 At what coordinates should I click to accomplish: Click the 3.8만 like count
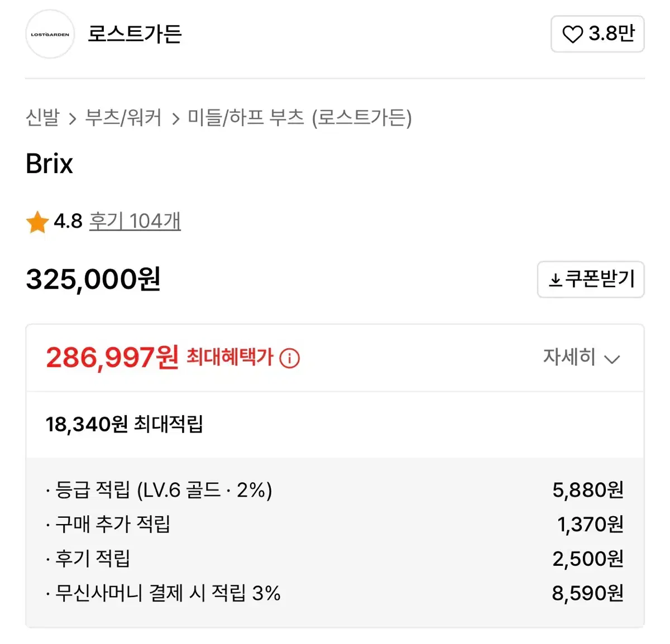point(611,34)
